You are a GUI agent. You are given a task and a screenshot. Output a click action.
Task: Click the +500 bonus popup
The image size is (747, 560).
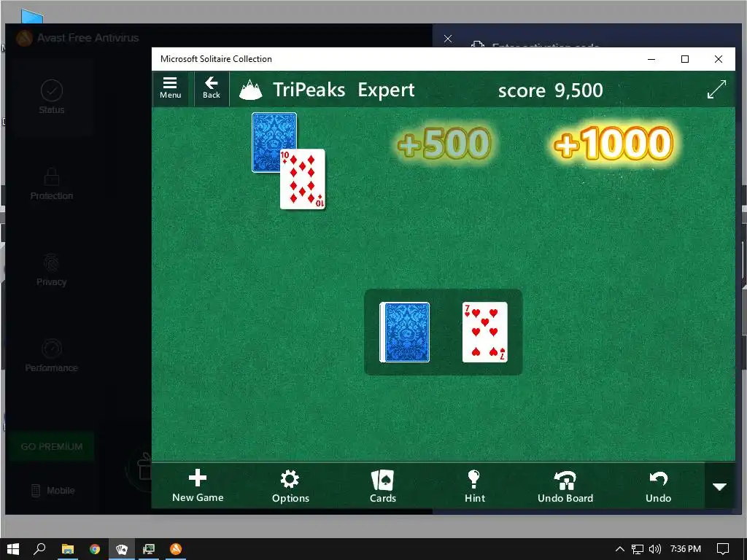coord(444,143)
